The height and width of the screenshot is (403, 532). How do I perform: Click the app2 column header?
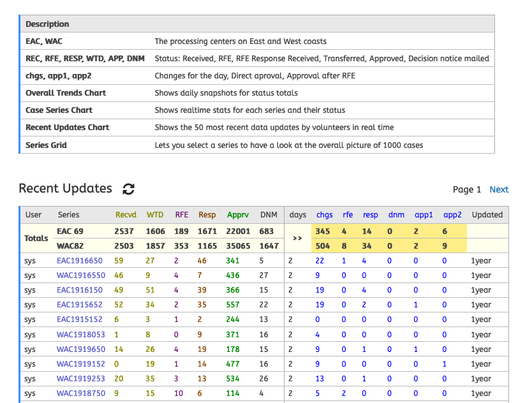pyautogui.click(x=452, y=215)
